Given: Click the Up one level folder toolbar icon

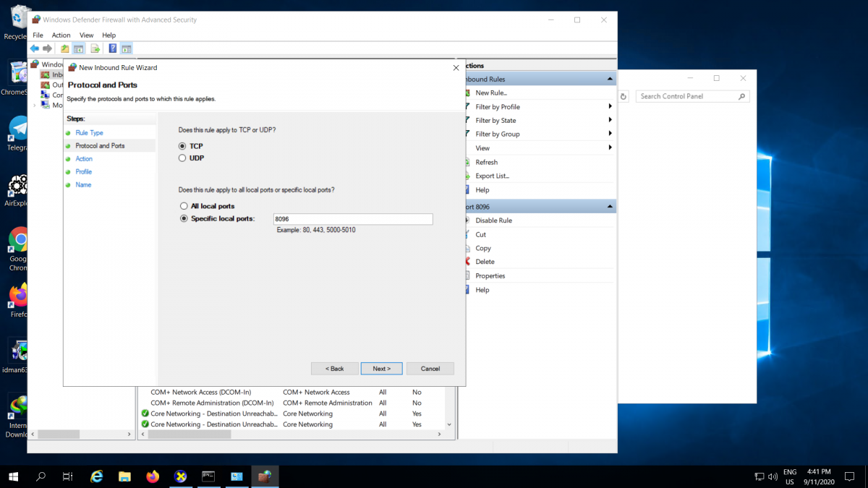Looking at the screenshot, I should coord(65,48).
